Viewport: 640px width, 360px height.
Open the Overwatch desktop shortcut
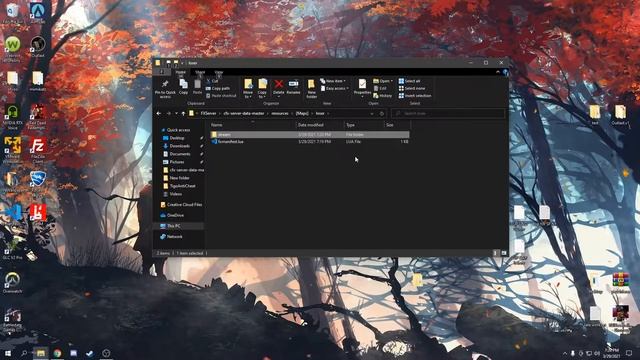point(12,282)
